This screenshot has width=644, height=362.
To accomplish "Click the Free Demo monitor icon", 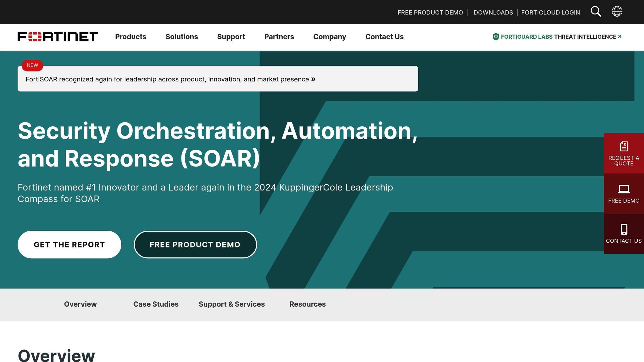I will tap(624, 189).
